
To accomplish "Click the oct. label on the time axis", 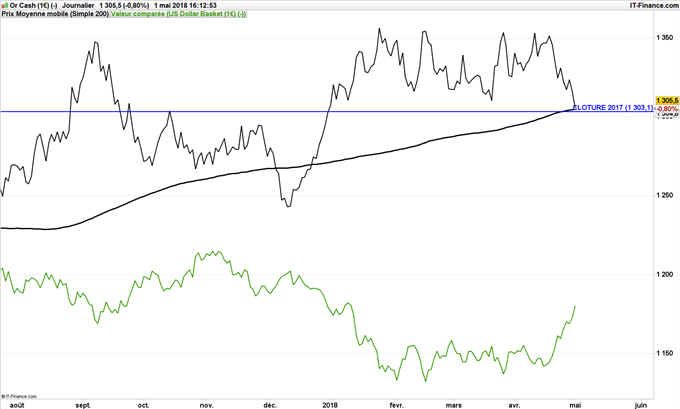I will point(143,405).
